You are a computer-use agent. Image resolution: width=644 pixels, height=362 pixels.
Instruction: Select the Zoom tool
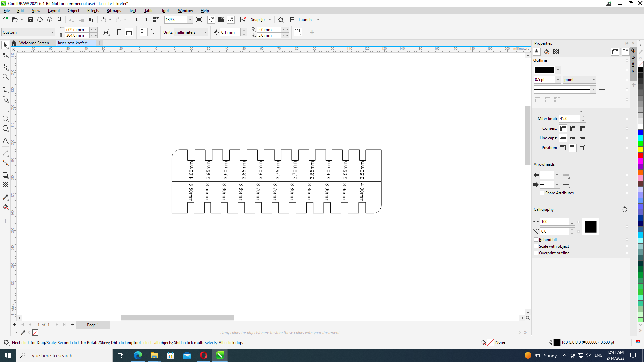click(x=5, y=77)
